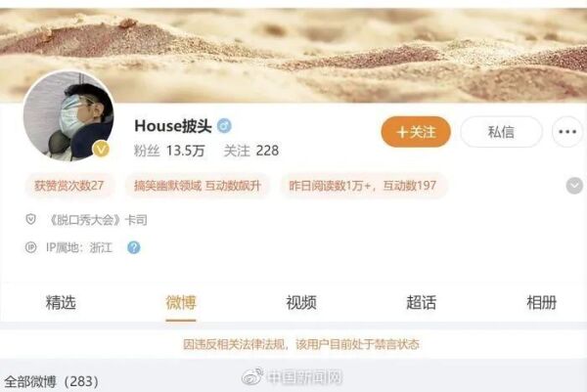Open the three-dot more options menu

(567, 132)
